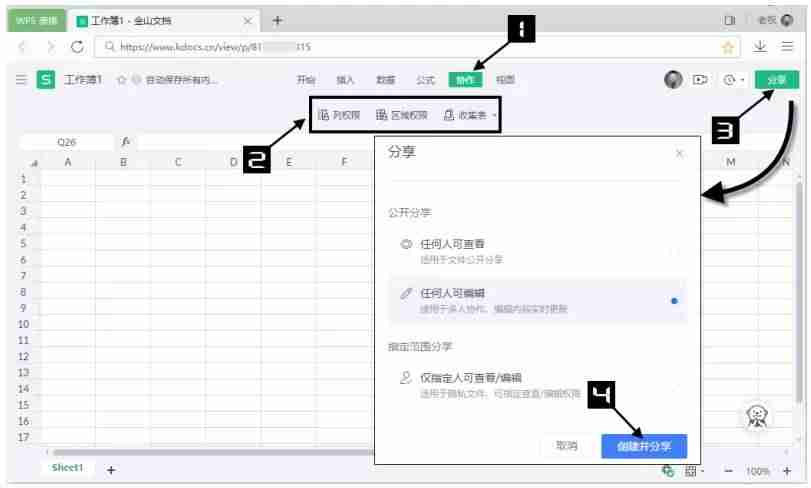Select column F header
Viewport: 811px width, 488px height.
coord(344,162)
